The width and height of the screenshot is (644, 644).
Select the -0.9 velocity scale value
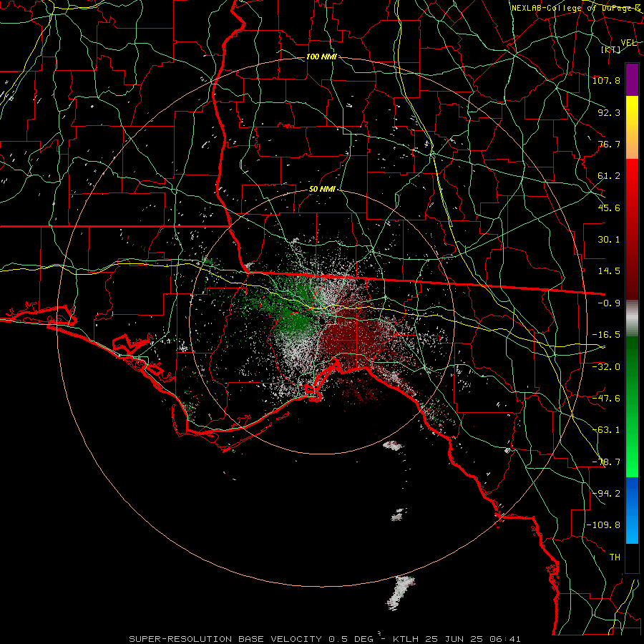tap(609, 303)
